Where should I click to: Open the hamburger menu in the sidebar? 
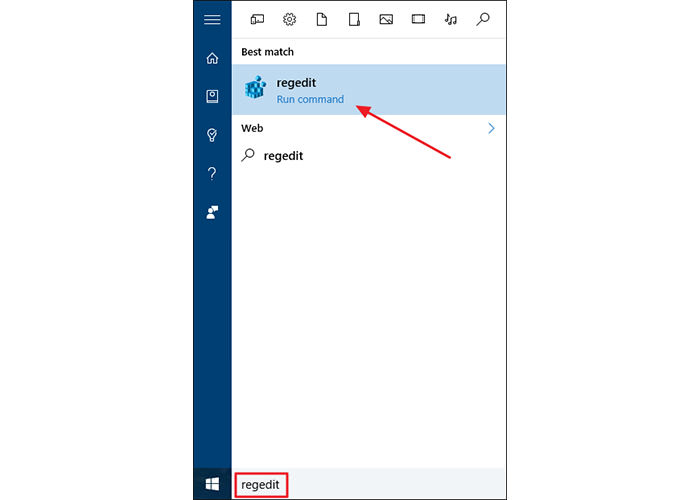tap(212, 19)
